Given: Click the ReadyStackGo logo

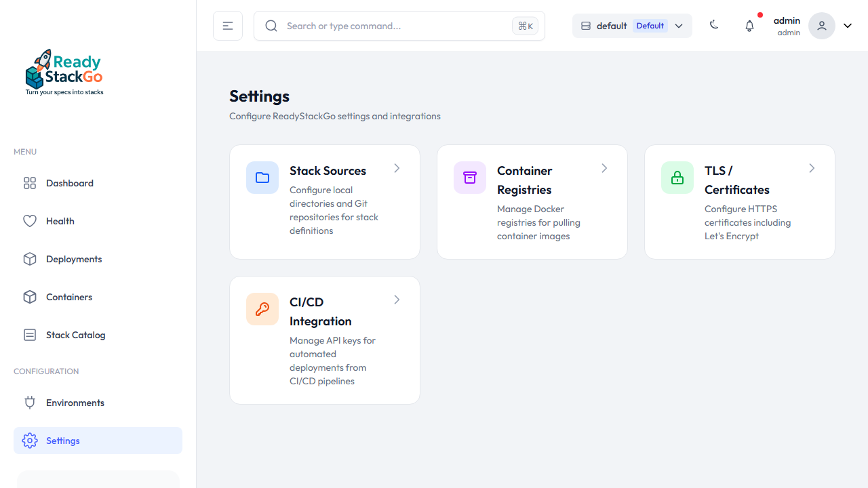Looking at the screenshot, I should click(x=64, y=71).
